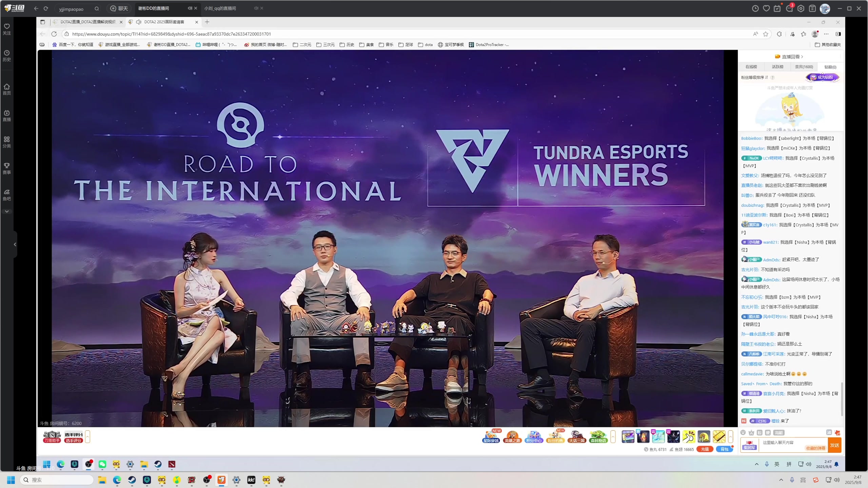This screenshot has height=488, width=868.
Task: Expand the 美食 bookmark folder
Action: [x=366, y=45]
